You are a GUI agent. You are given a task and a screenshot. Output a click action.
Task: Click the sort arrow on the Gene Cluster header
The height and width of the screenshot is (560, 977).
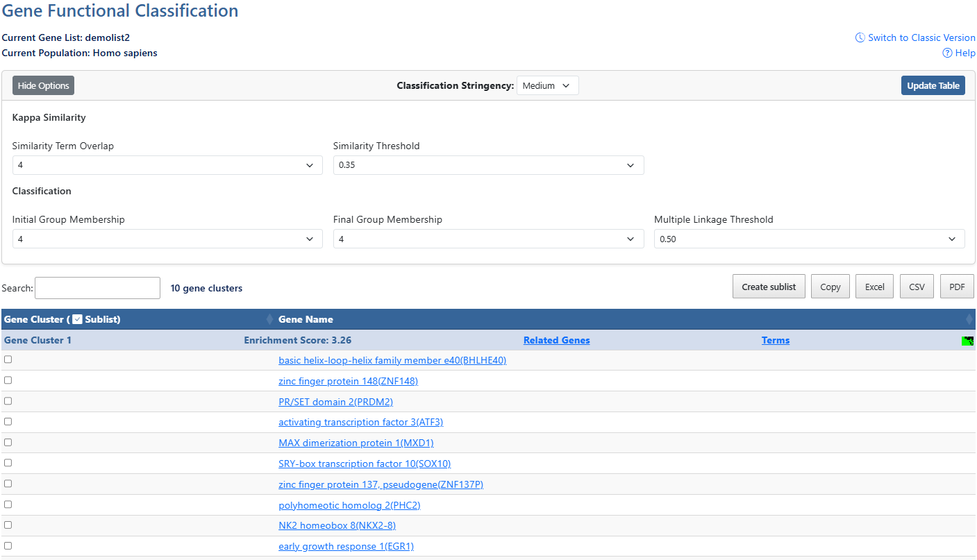(x=270, y=319)
